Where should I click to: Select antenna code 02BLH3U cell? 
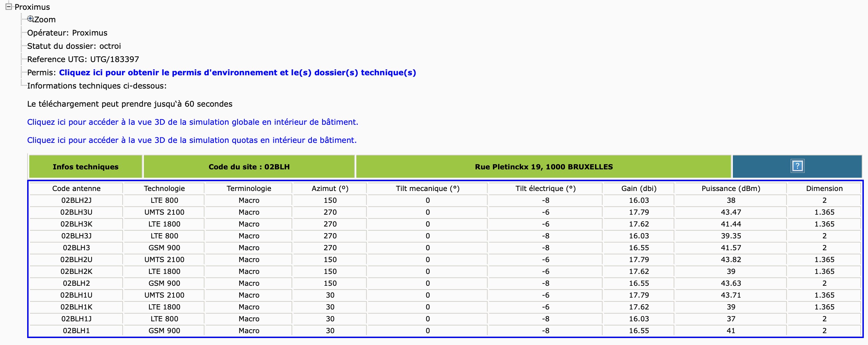tap(76, 212)
